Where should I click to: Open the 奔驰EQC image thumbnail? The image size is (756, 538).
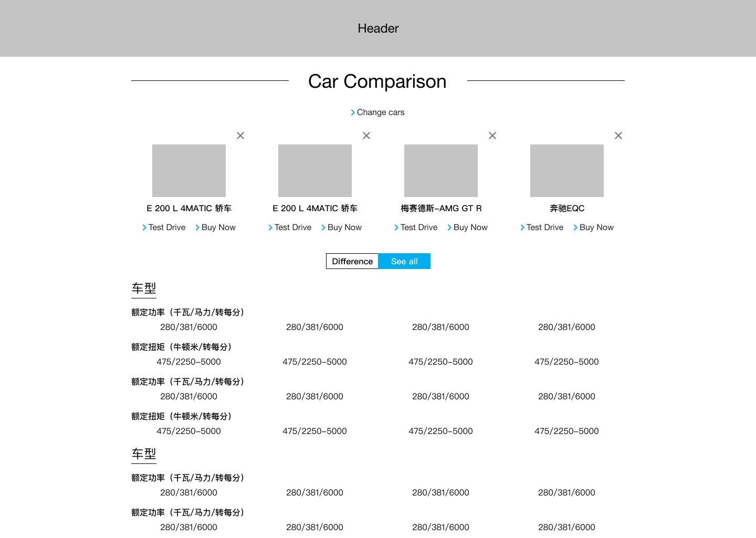(x=567, y=171)
